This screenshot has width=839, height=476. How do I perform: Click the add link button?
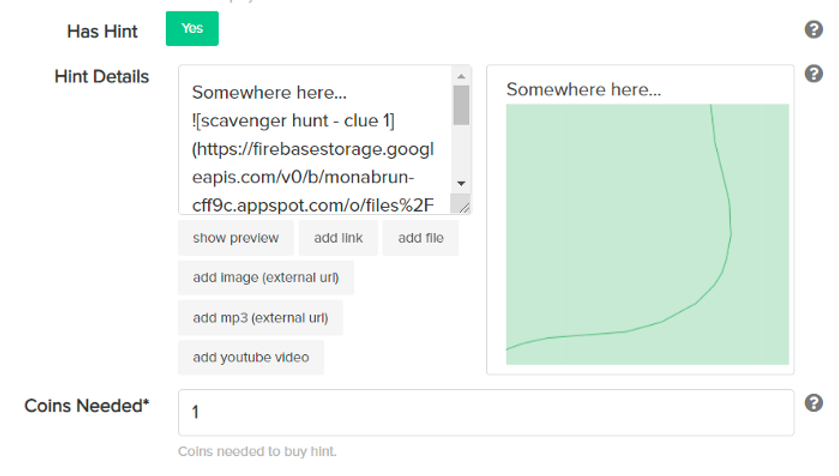click(x=338, y=238)
